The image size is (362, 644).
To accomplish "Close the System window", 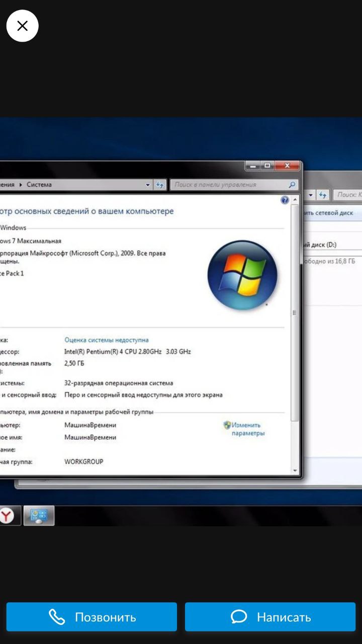I will click(x=287, y=165).
